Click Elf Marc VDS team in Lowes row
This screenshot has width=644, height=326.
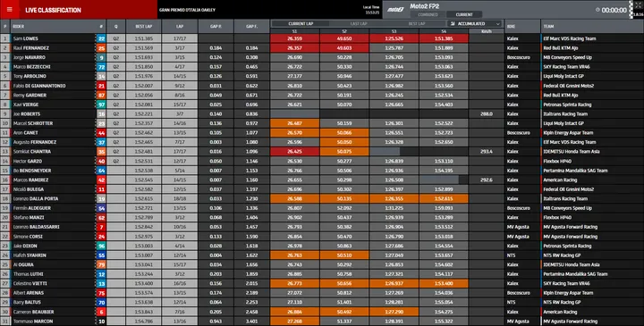[569, 38]
